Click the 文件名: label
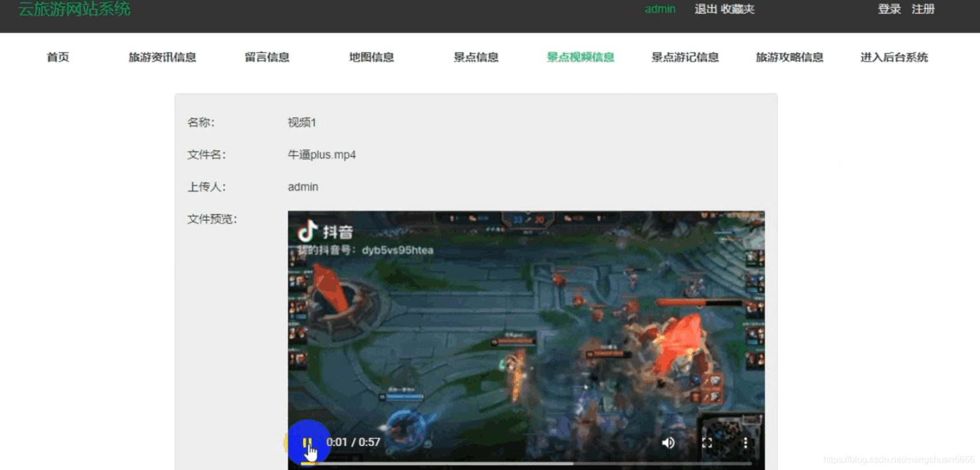This screenshot has height=470, width=980. coord(207,155)
